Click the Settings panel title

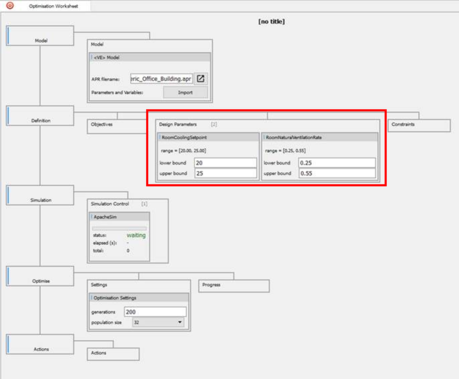[99, 285]
